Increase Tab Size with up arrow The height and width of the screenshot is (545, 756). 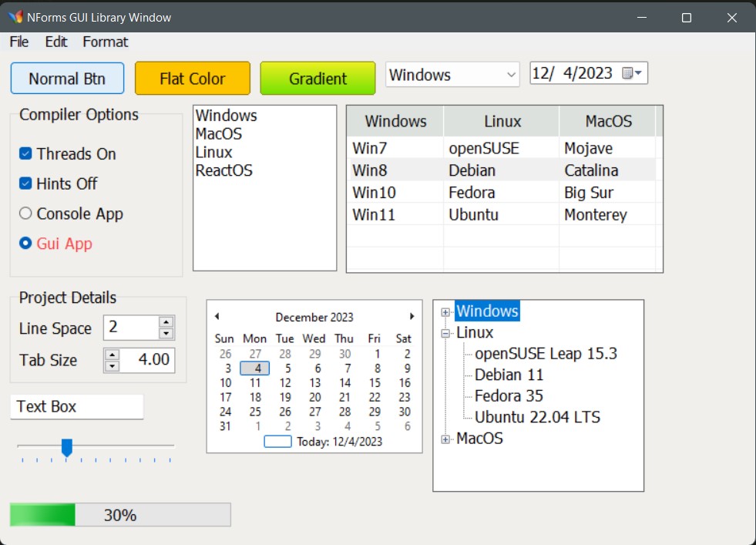coord(112,355)
